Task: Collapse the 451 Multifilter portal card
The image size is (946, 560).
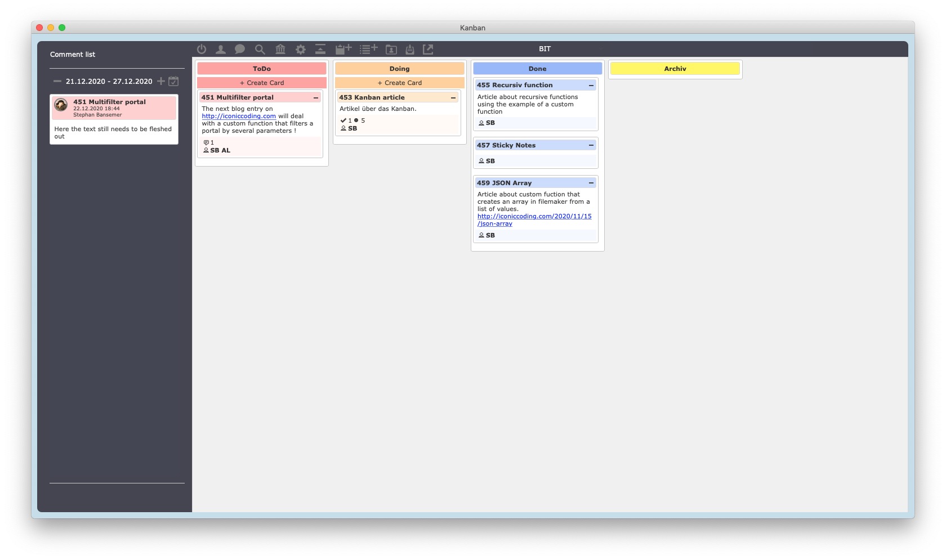Action: [x=316, y=98]
